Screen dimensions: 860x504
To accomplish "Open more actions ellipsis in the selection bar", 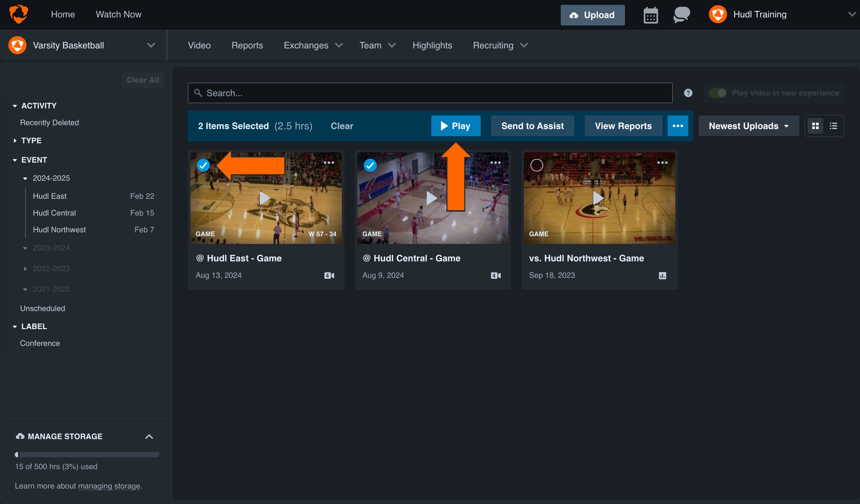I will click(x=678, y=126).
